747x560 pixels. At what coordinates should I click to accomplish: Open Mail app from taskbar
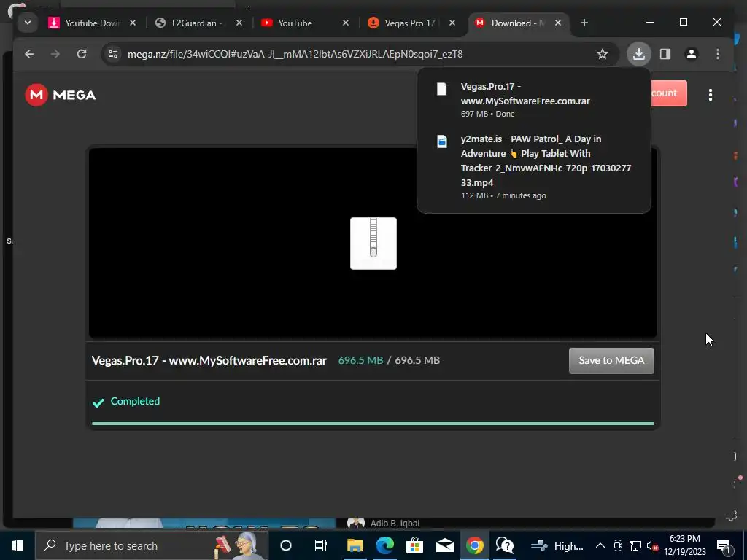click(x=445, y=545)
